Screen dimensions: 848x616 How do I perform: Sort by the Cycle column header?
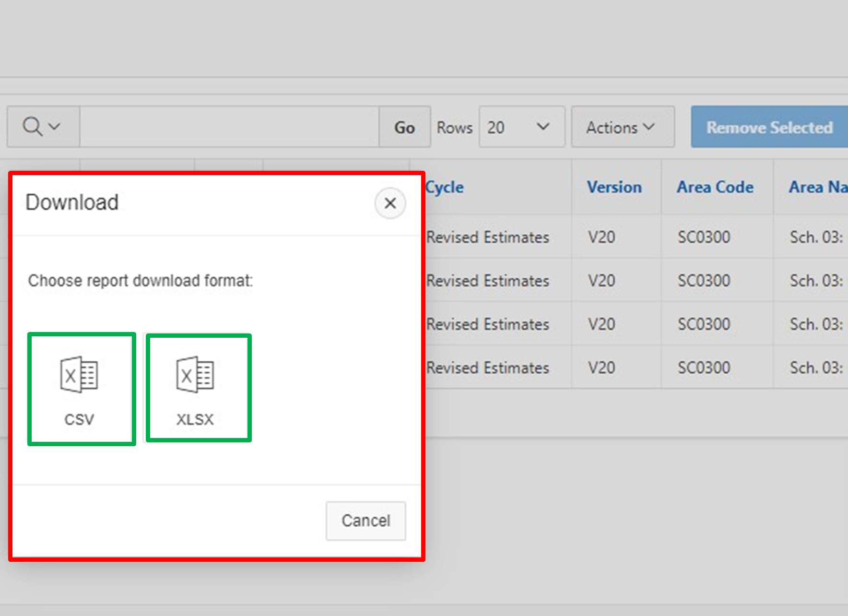[445, 187]
